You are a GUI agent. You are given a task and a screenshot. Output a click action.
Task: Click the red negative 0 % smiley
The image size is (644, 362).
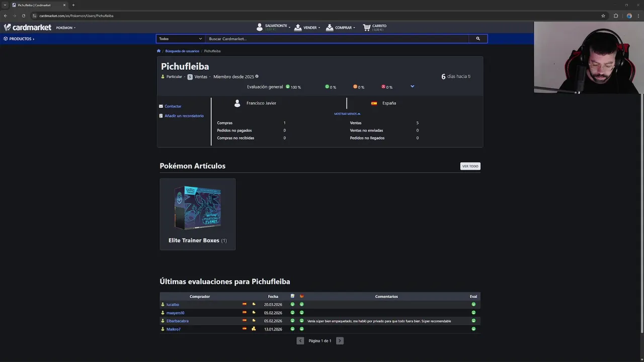(x=383, y=86)
